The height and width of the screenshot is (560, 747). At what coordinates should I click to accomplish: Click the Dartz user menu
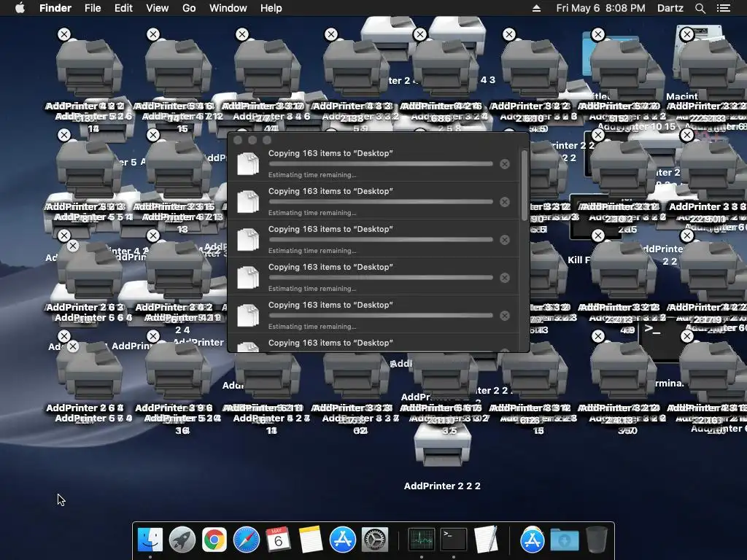(x=670, y=8)
